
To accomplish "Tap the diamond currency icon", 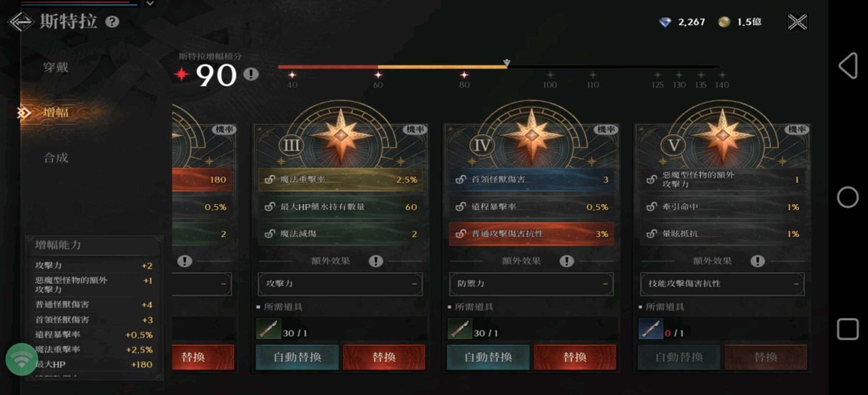I will [666, 22].
